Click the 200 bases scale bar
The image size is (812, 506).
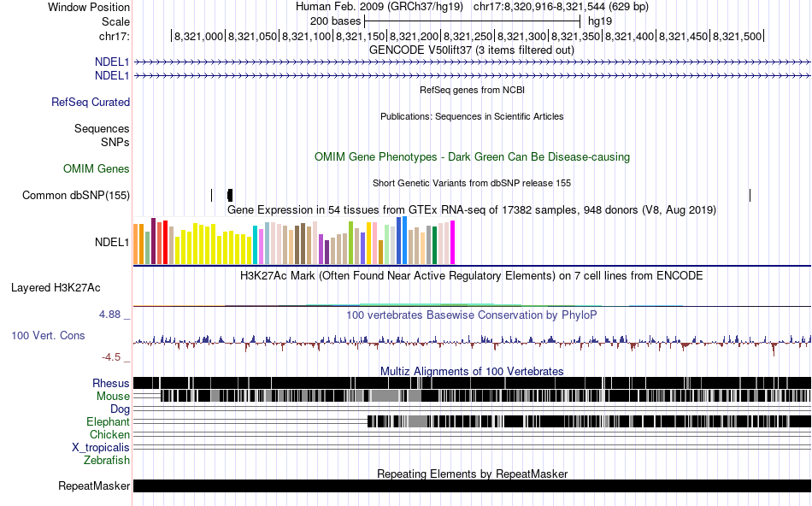click(473, 21)
